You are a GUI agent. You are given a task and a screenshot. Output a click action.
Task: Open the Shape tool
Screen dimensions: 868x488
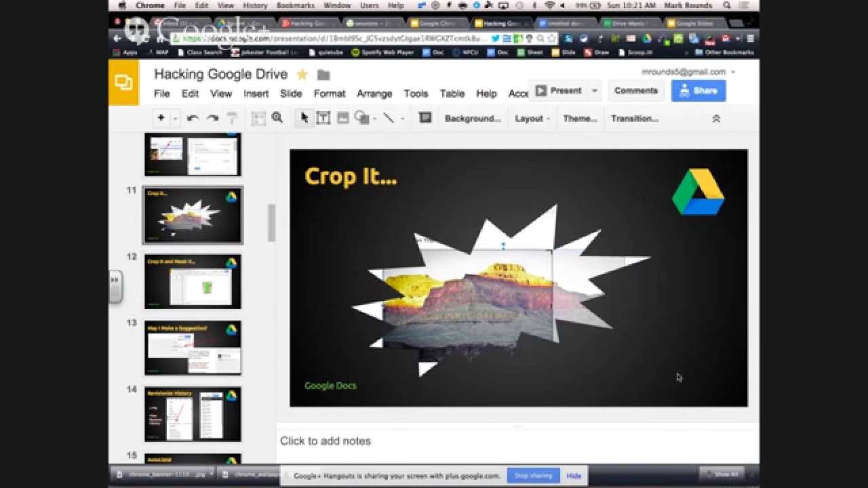click(361, 118)
